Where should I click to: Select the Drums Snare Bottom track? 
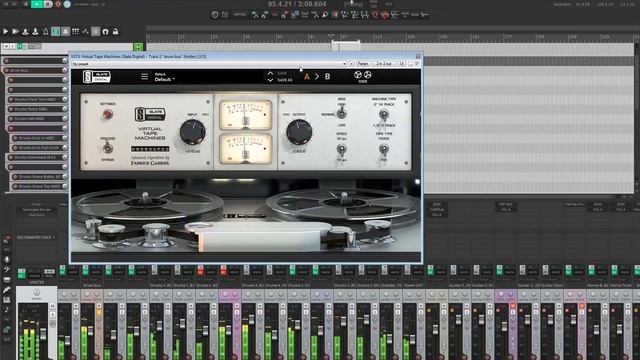tap(40, 177)
